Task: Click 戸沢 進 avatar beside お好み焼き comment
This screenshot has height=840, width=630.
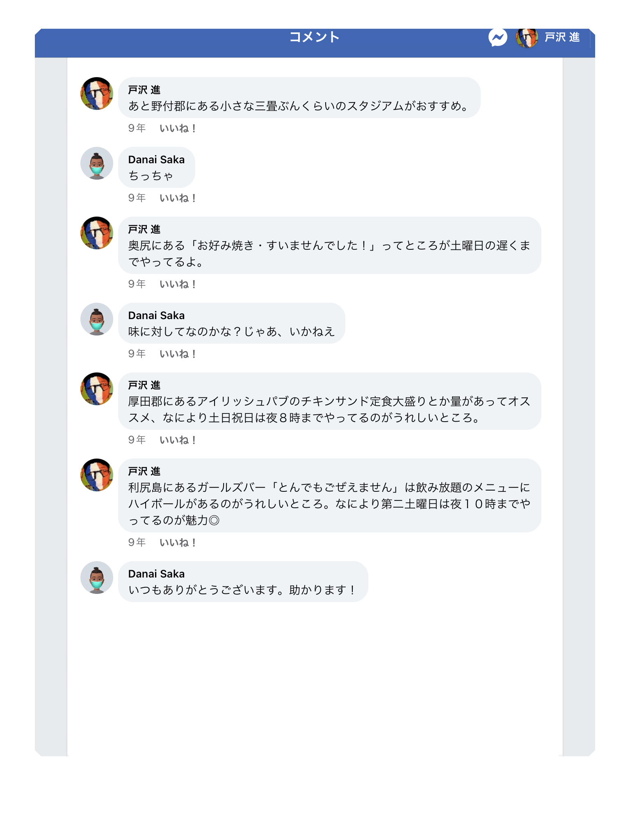Action: coord(97,233)
